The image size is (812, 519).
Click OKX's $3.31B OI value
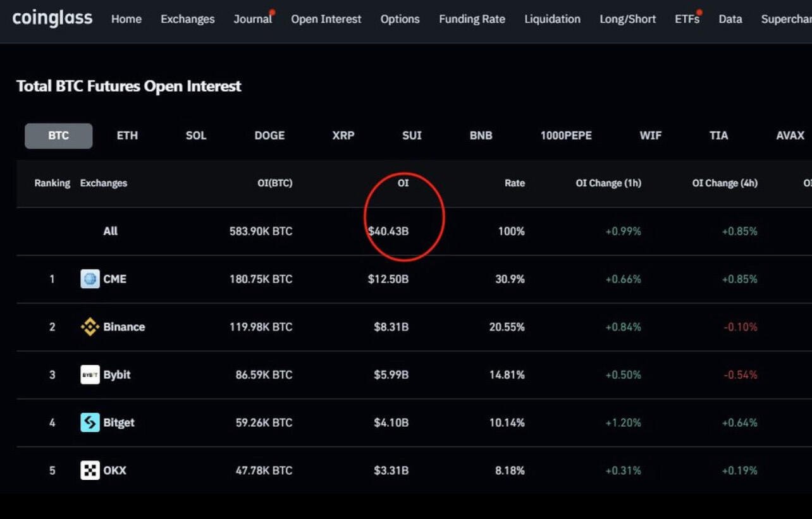coord(391,470)
